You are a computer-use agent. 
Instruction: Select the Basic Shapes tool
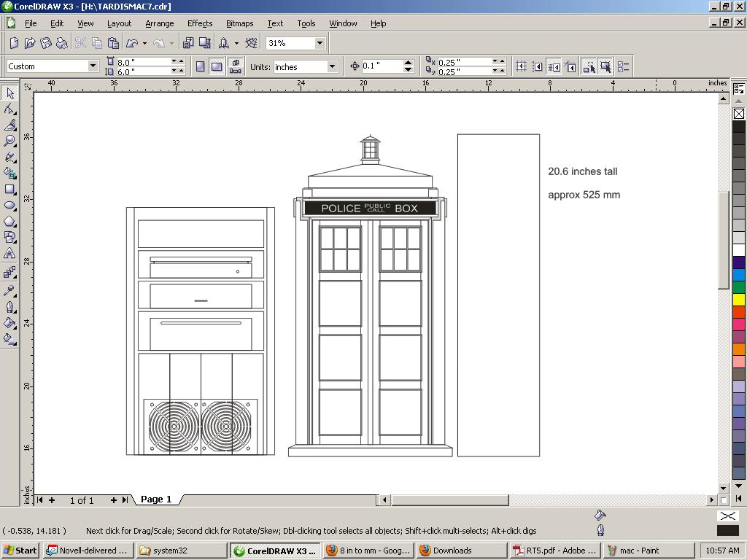click(9, 237)
